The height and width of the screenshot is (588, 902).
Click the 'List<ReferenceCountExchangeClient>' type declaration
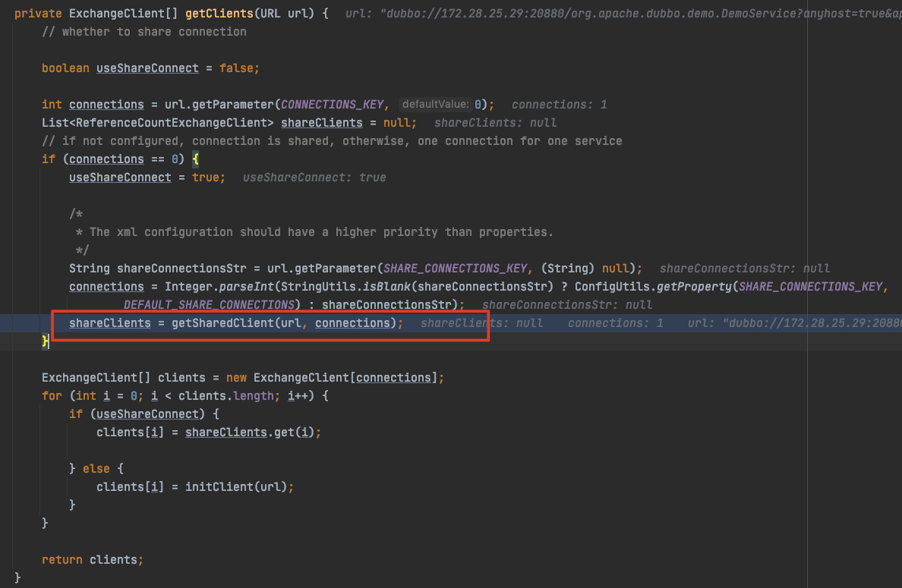click(158, 122)
